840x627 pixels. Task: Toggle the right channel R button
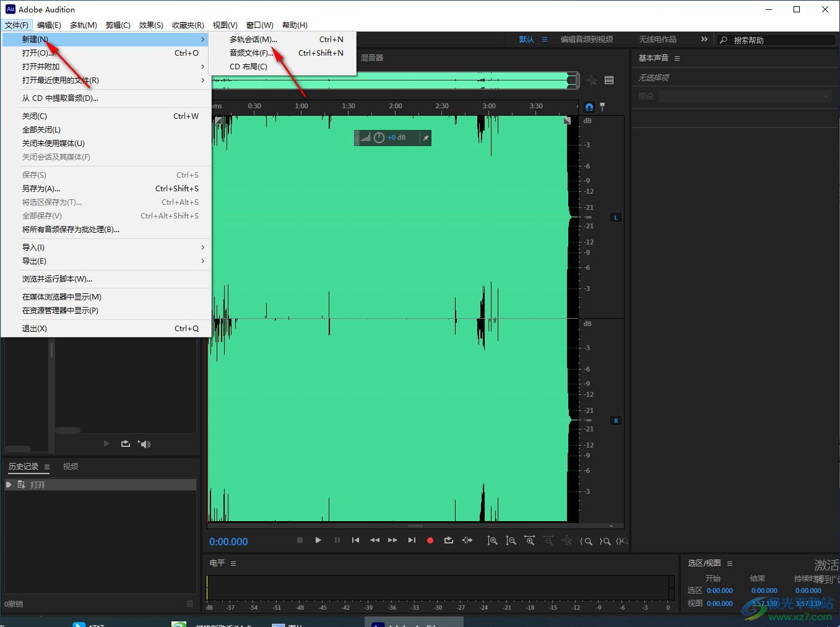(616, 420)
